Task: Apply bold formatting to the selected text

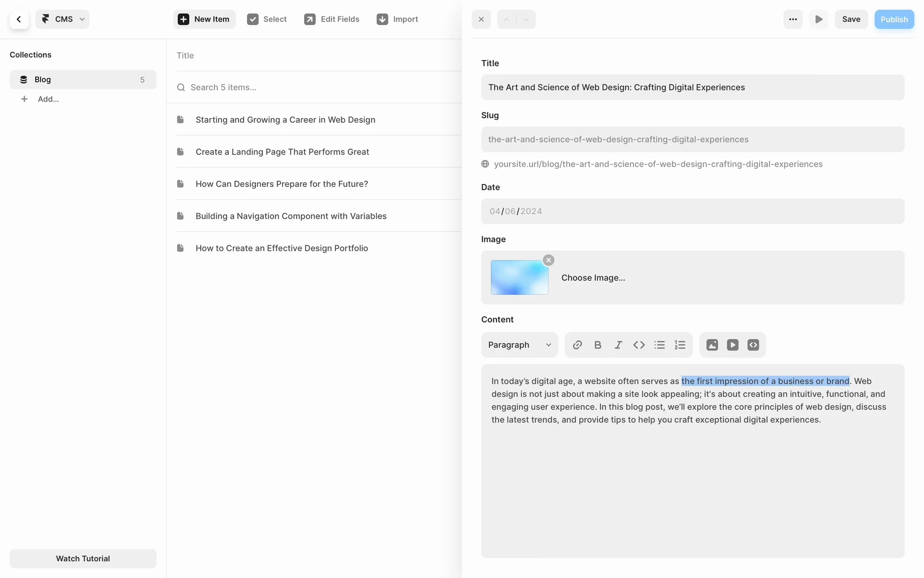Action: pos(598,345)
